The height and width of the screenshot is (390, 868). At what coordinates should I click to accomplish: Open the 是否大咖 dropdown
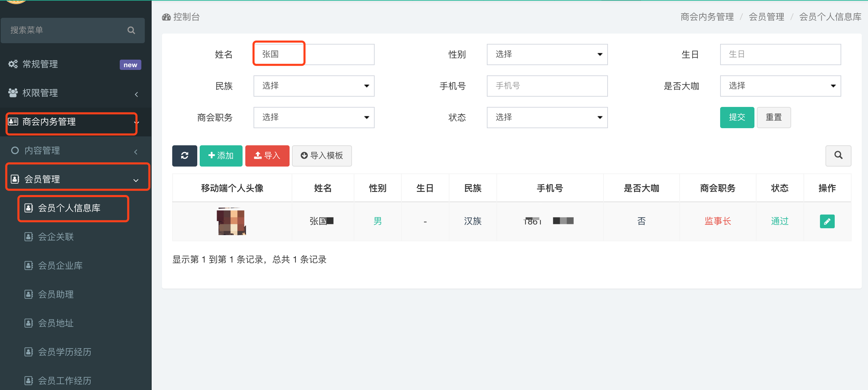point(780,86)
